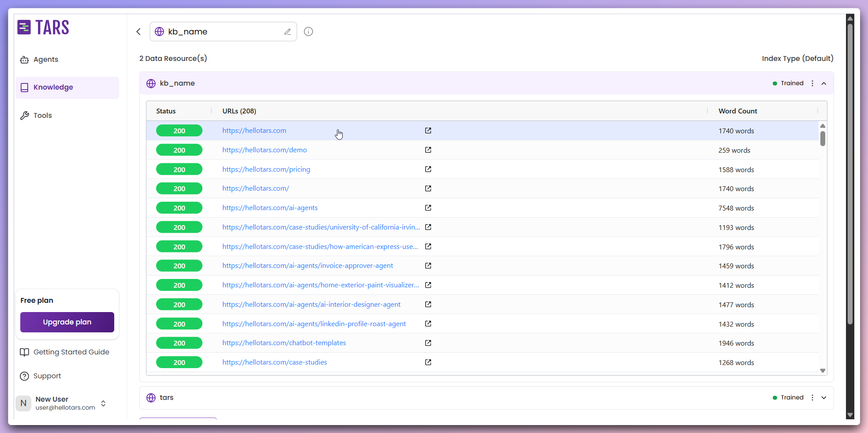Open the Getting Started Guide
Viewport: 868px width, 433px height.
(x=64, y=352)
